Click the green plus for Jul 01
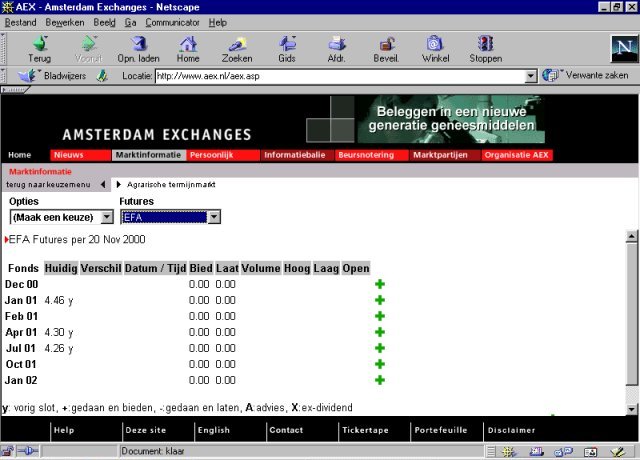Screen dimensions: 640x460 pyautogui.click(x=380, y=348)
